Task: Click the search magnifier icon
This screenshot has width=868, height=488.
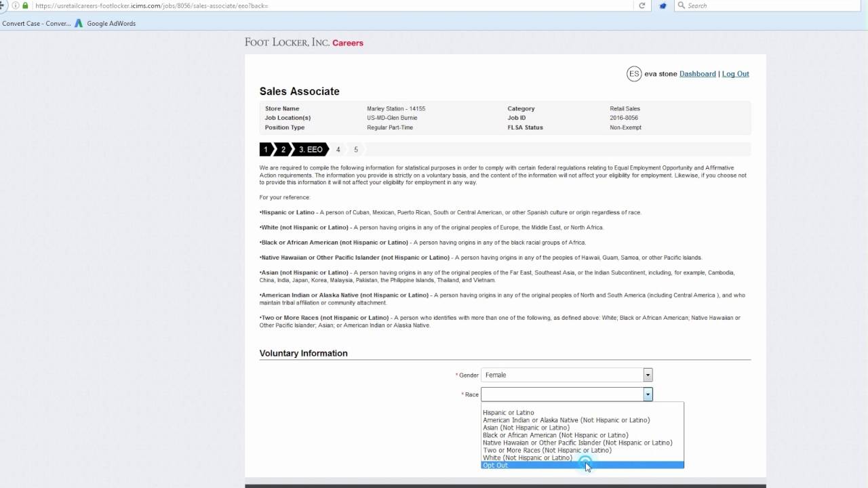Action: pyautogui.click(x=681, y=5)
